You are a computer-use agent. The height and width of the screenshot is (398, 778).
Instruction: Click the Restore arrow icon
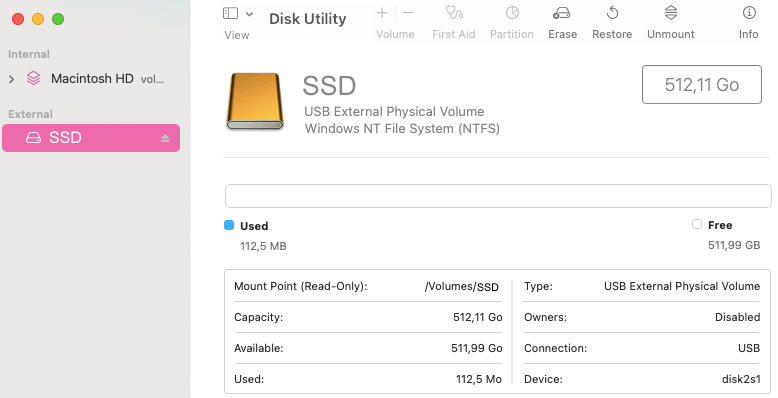(x=612, y=12)
